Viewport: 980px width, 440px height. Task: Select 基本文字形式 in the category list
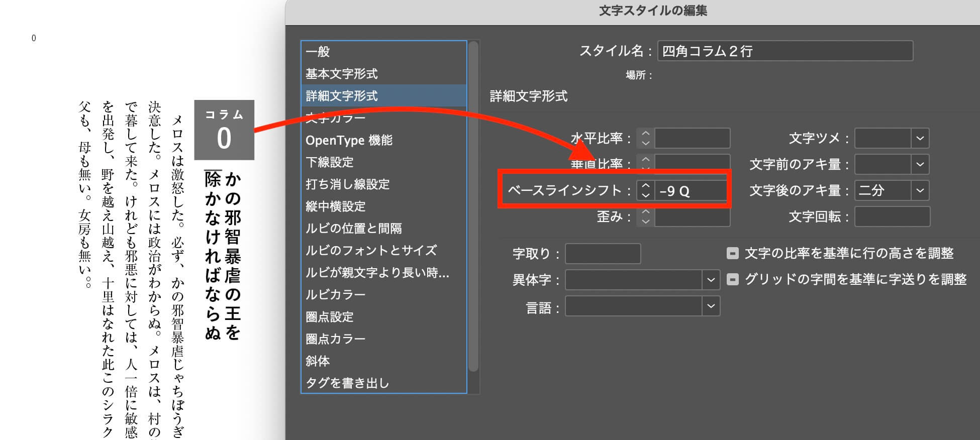click(342, 74)
